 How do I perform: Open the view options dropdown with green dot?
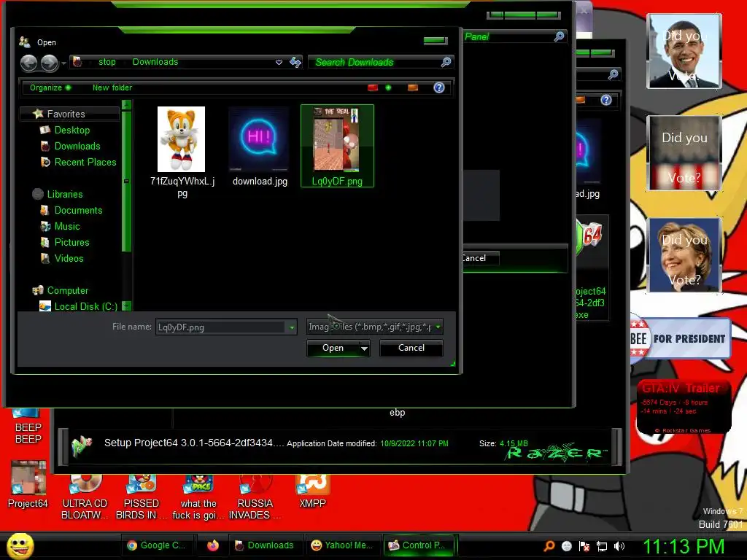point(388,87)
